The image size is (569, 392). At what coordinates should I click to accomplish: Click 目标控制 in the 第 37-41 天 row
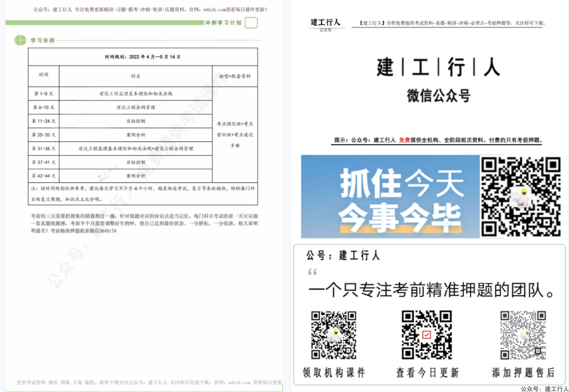136,162
